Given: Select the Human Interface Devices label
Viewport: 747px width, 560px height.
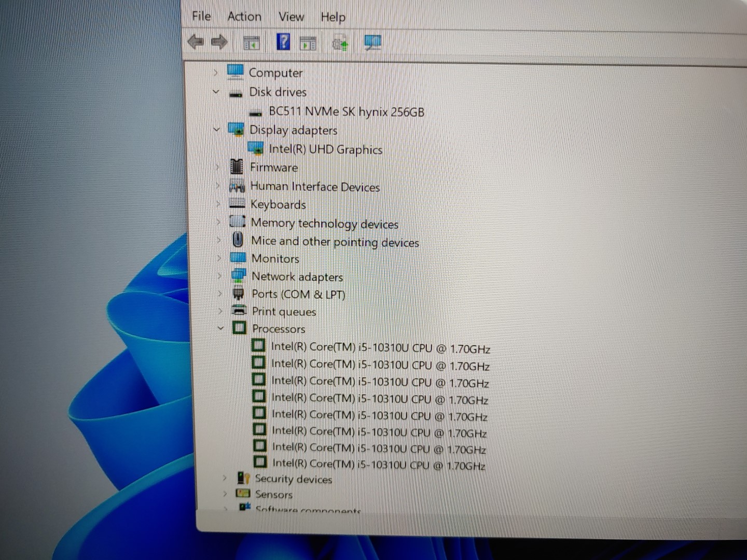Looking at the screenshot, I should click(x=315, y=187).
